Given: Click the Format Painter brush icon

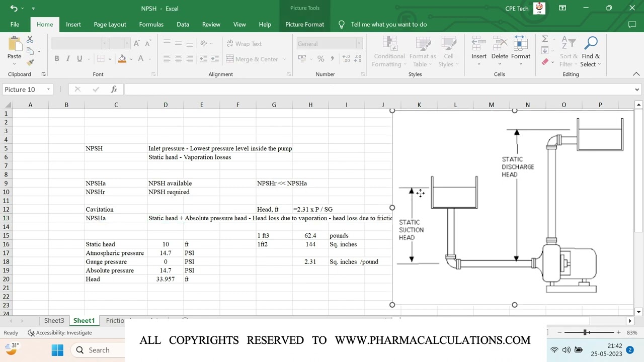Looking at the screenshot, I should pos(30,62).
